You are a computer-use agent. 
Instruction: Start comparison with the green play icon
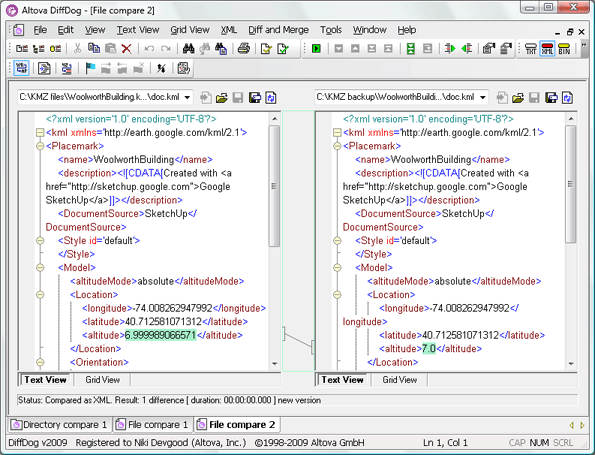(316, 49)
